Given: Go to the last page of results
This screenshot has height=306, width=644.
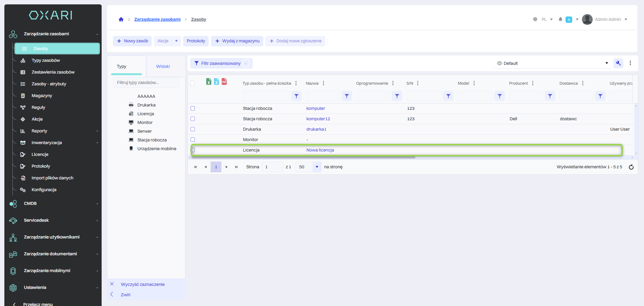Looking at the screenshot, I should pyautogui.click(x=236, y=167).
